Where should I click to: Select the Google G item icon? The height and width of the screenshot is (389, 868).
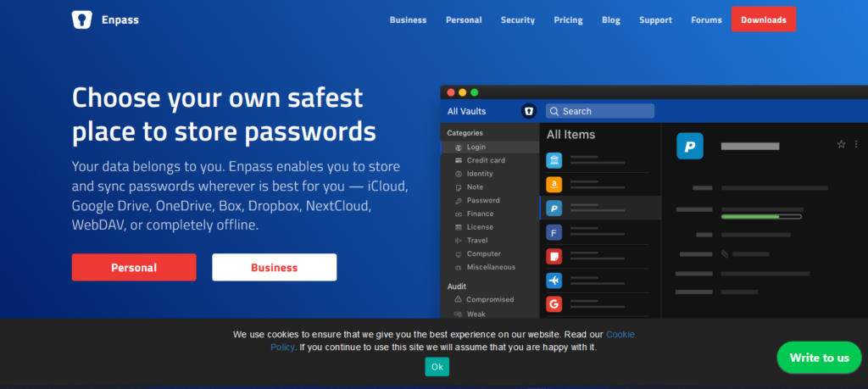tap(554, 303)
